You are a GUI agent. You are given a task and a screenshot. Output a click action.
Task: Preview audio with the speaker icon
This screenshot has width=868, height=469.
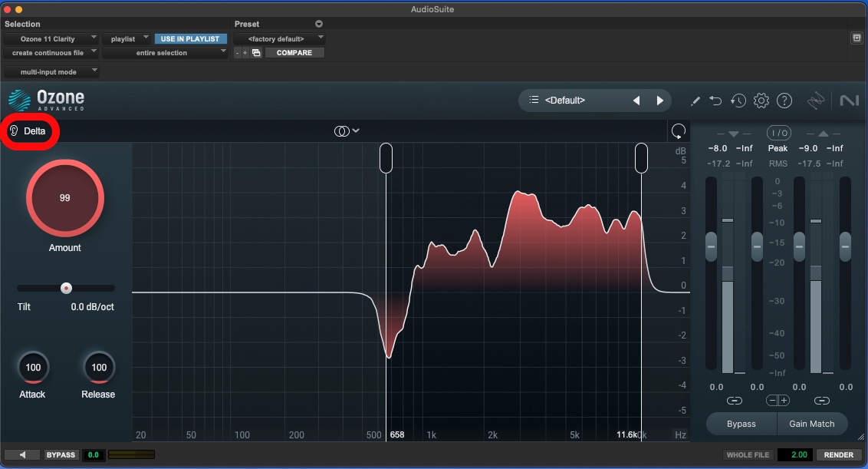tap(22, 454)
